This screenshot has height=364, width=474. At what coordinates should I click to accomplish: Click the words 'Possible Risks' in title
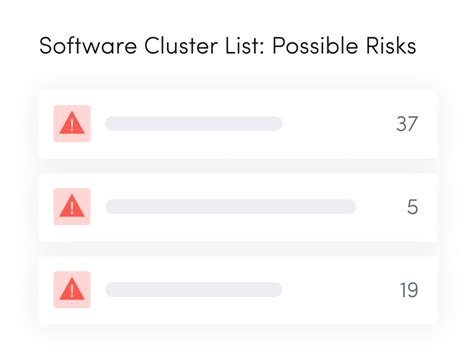point(344,46)
